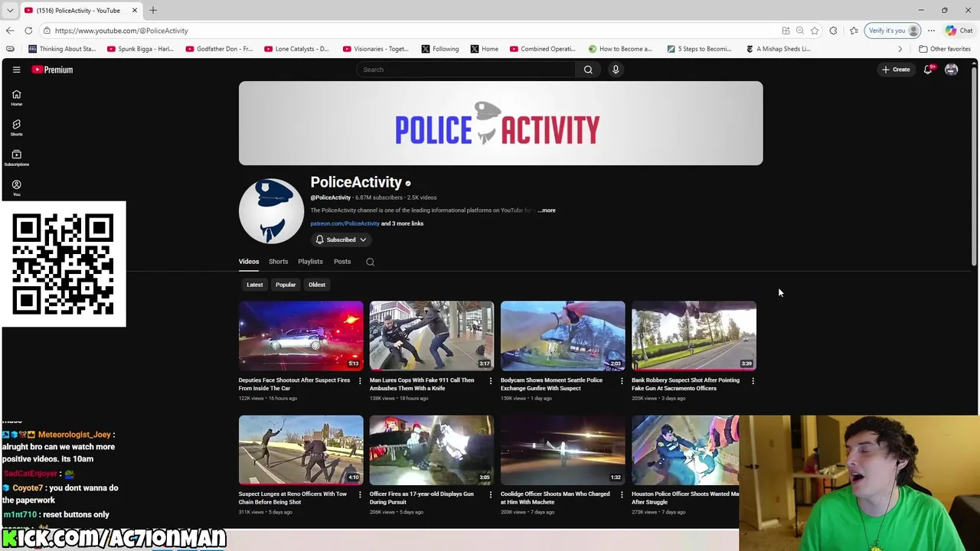Open A Mishap Sheds Li... bookmark
Image resolution: width=980 pixels, height=551 pixels.
pos(778,49)
